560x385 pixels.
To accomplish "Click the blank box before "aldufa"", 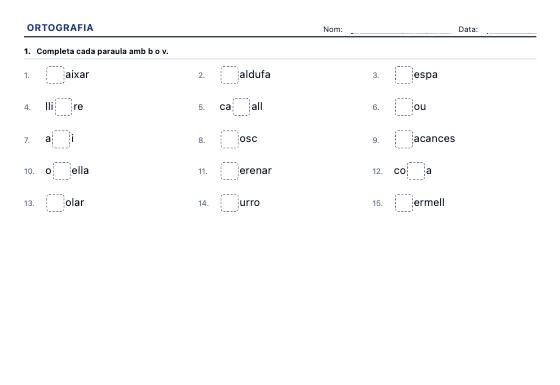I will coord(229,75).
